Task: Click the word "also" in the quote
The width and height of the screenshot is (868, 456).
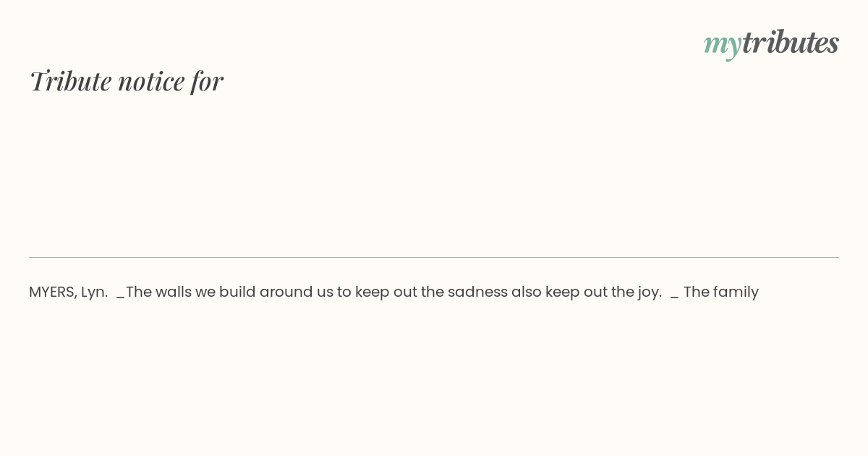Action: [x=527, y=292]
